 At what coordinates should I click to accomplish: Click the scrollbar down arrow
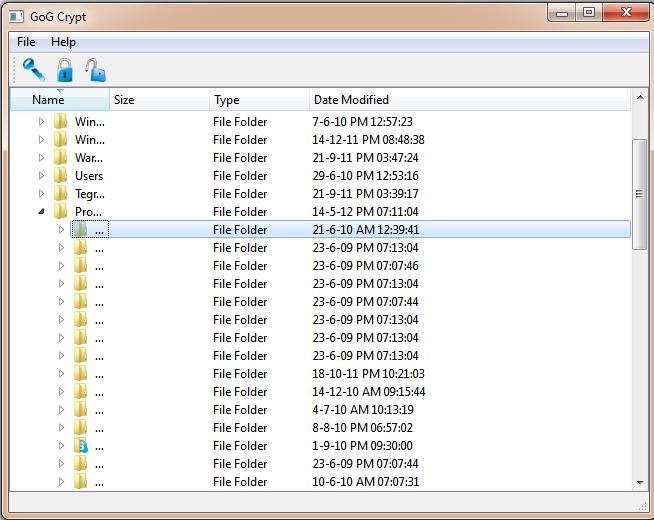(640, 482)
